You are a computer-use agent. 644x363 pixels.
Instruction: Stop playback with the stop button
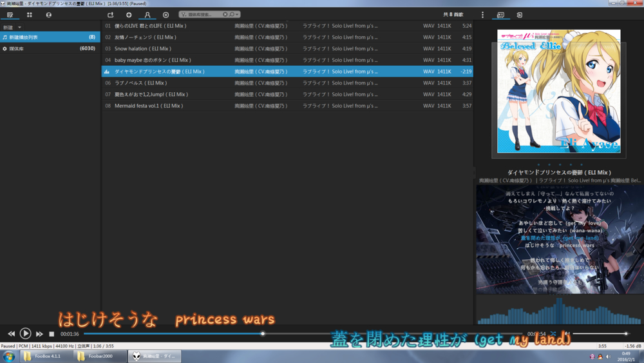click(x=52, y=334)
